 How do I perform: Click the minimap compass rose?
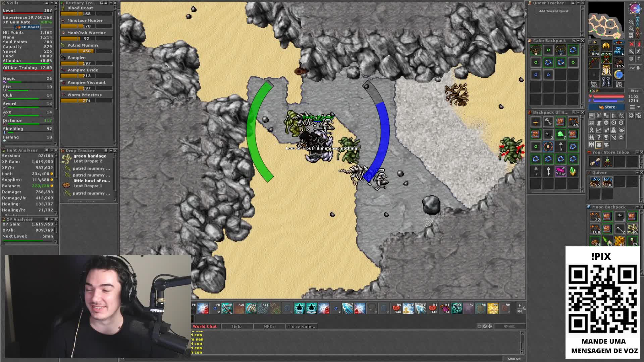pyautogui.click(x=635, y=9)
